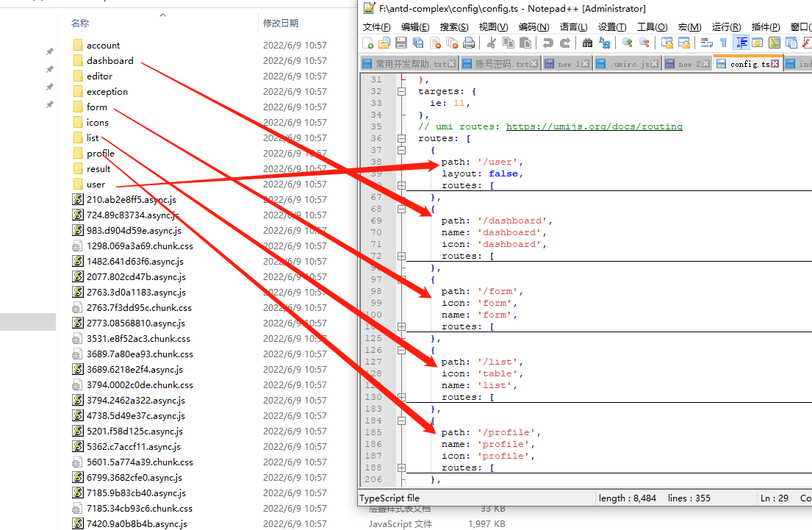Open Find with the binoculars icon
Viewport: 812px width, 530px height.
[x=587, y=43]
